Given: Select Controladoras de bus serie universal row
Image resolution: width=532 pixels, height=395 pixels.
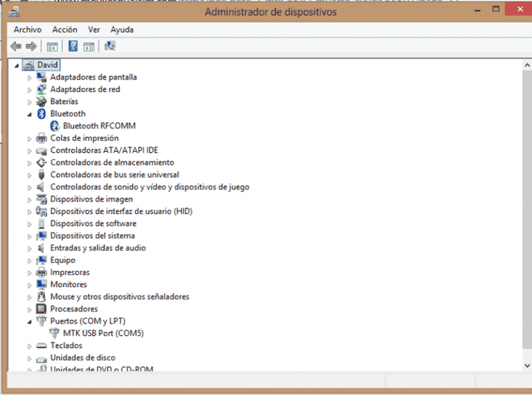Looking at the screenshot, I should (114, 175).
